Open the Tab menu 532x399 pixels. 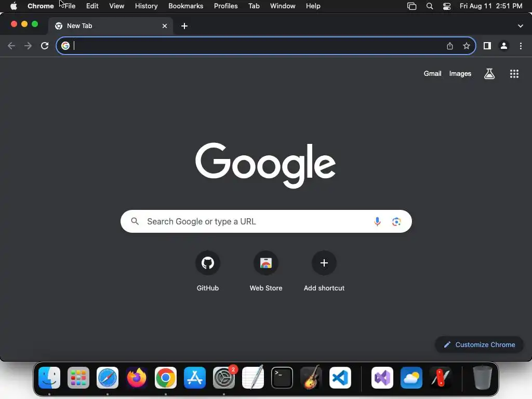[x=254, y=6]
